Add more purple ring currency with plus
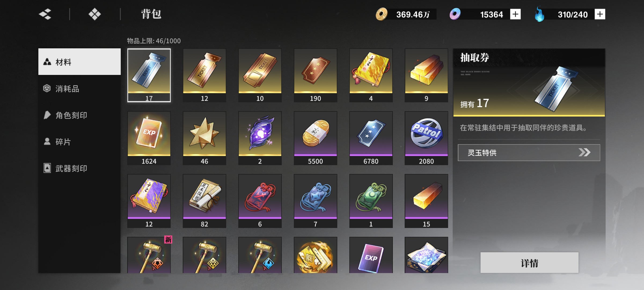Image resolution: width=644 pixels, height=290 pixels. [515, 14]
